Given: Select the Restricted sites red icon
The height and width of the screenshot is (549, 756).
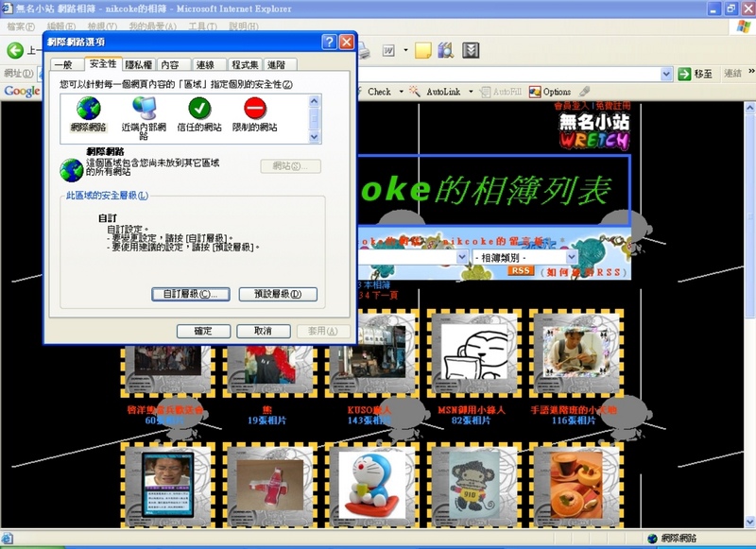Looking at the screenshot, I should [x=254, y=108].
